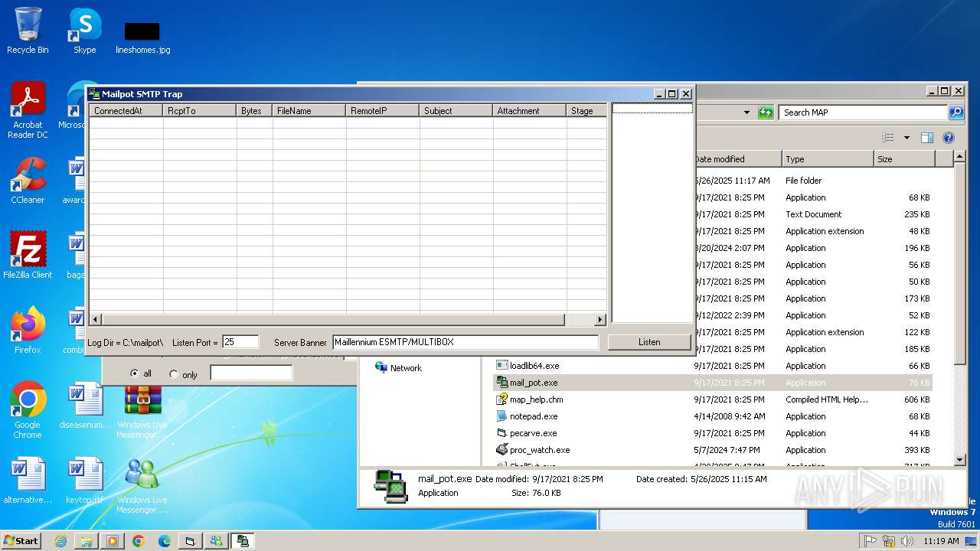Click the Action Center flag tray icon
The image size is (980, 551).
(870, 541)
